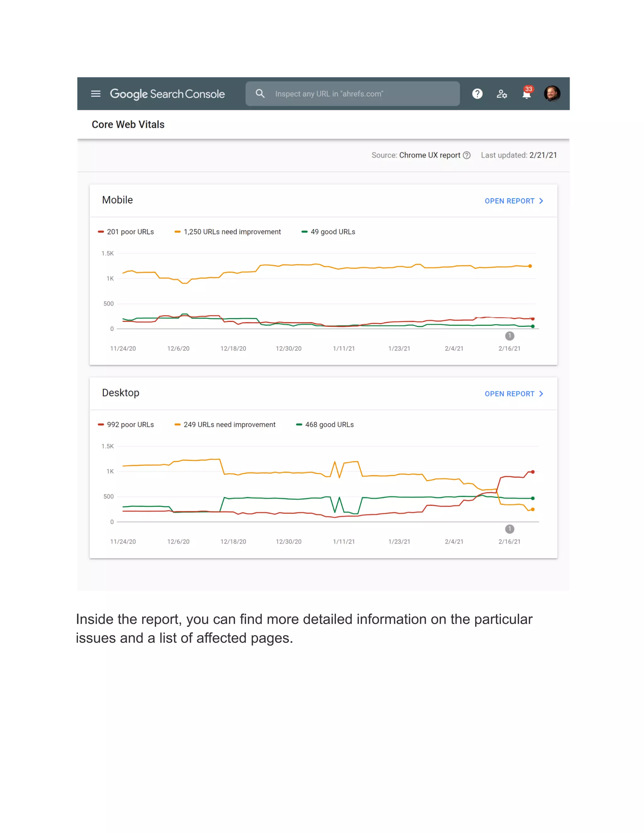This screenshot has width=644, height=833.
Task: Click the search magnifier icon
Action: coord(260,93)
